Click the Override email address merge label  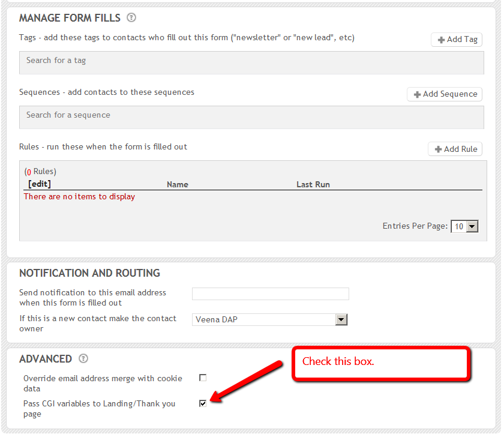103,383
